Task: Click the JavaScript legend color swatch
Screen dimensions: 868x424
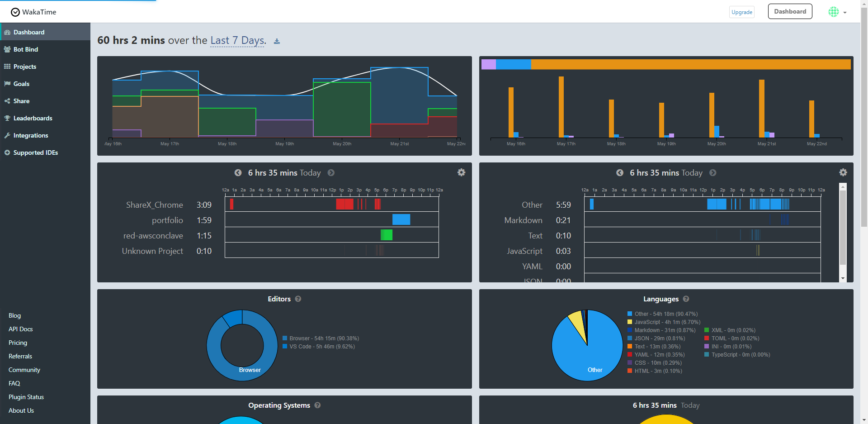Action: coord(630,322)
